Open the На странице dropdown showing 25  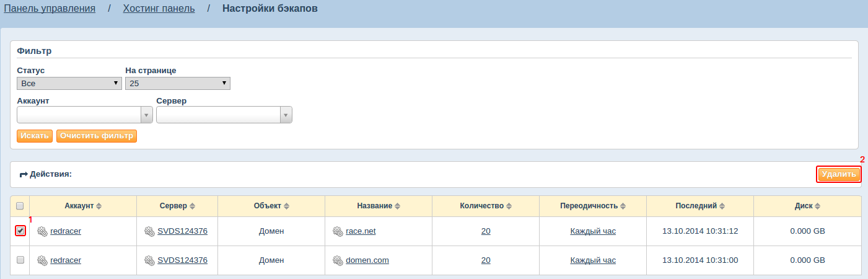click(178, 83)
